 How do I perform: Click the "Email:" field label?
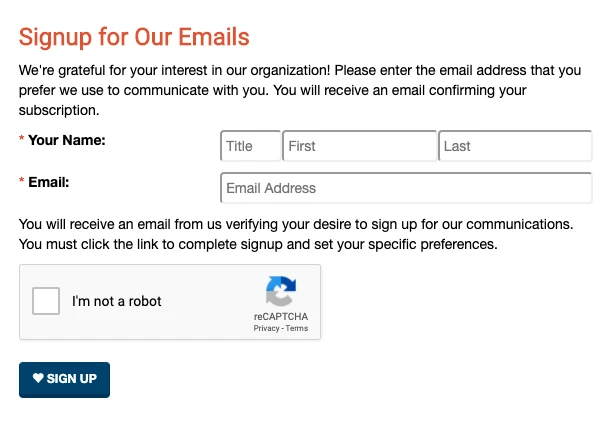point(49,182)
